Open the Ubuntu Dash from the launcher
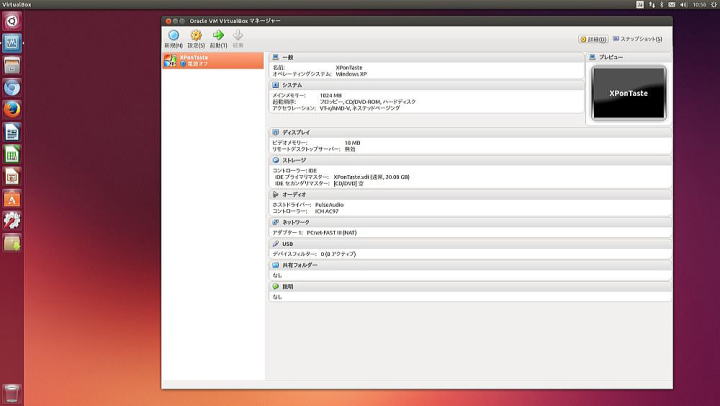 [12, 21]
